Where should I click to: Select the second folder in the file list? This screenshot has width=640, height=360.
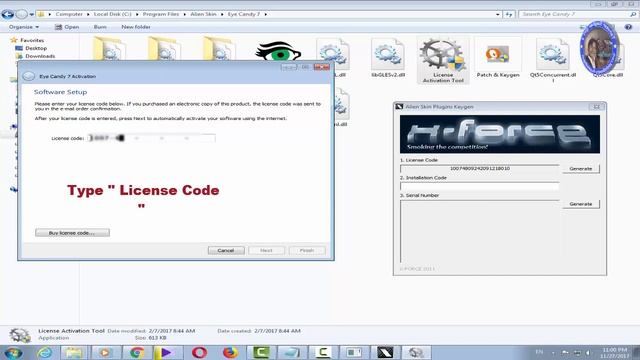coord(164,49)
